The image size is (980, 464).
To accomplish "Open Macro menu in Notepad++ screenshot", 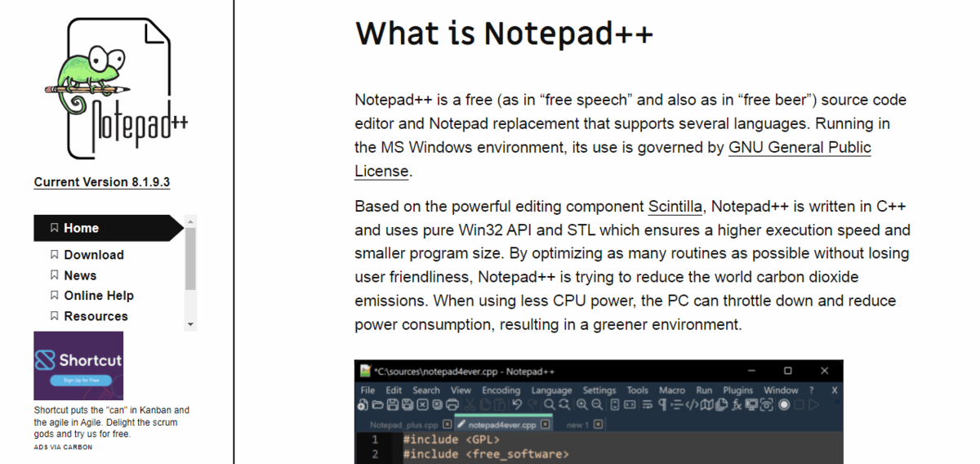I will 672,390.
